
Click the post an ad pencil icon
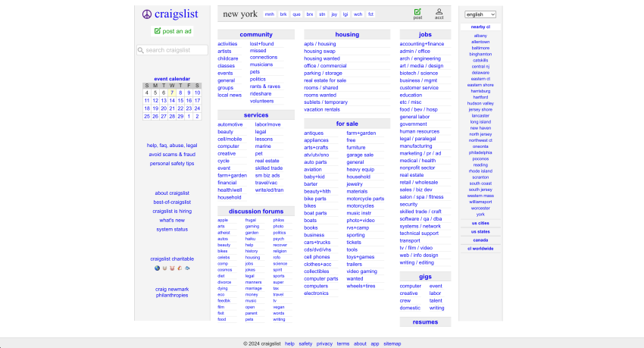click(157, 31)
